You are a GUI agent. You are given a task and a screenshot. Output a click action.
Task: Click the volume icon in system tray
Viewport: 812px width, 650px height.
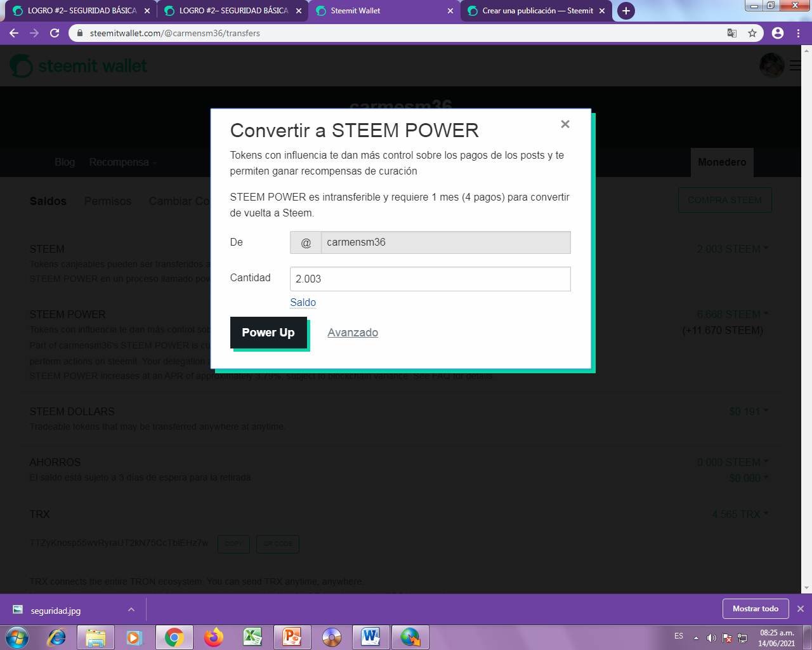tap(712, 638)
